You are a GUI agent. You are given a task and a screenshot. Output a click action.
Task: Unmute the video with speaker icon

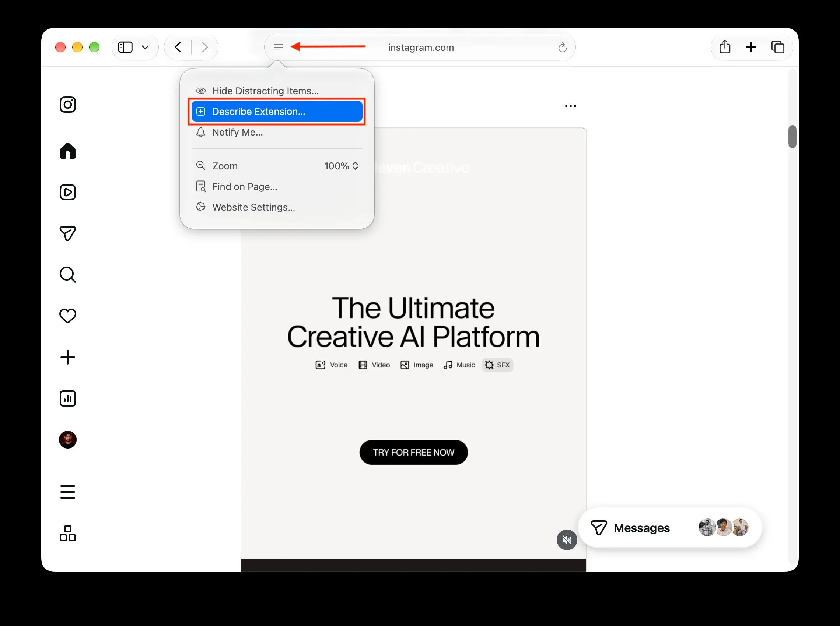pos(567,539)
